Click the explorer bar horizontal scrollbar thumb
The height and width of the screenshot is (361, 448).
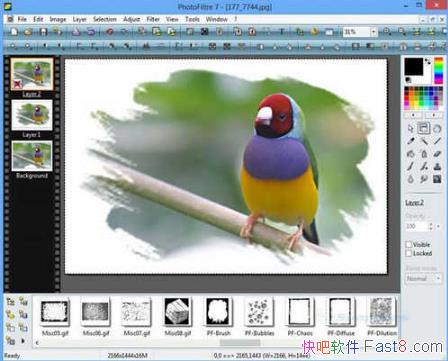[x=240, y=343]
